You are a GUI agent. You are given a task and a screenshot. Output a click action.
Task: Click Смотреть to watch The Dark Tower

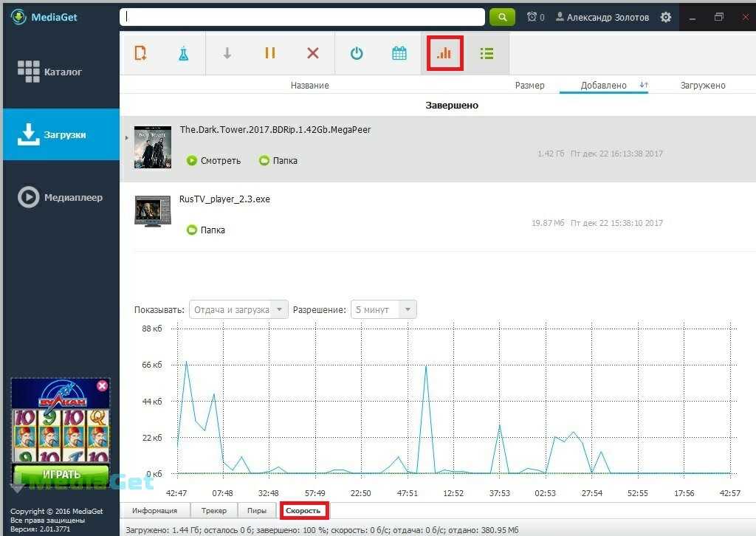pyautogui.click(x=213, y=160)
